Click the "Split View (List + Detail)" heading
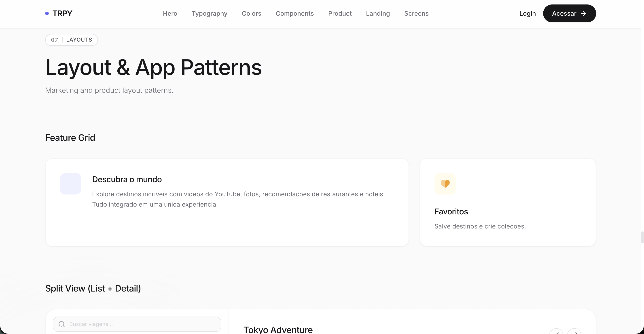 [x=93, y=288]
